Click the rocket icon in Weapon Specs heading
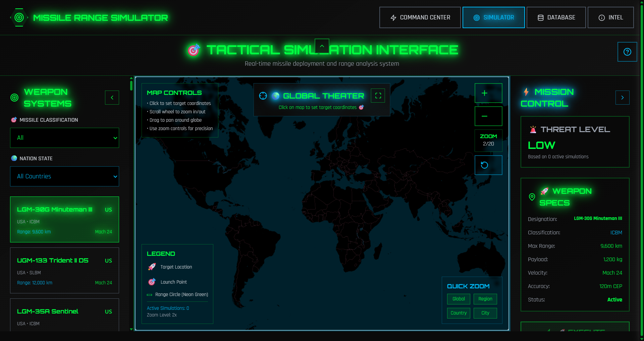Image resolution: width=644 pixels, height=341 pixels. (x=544, y=191)
